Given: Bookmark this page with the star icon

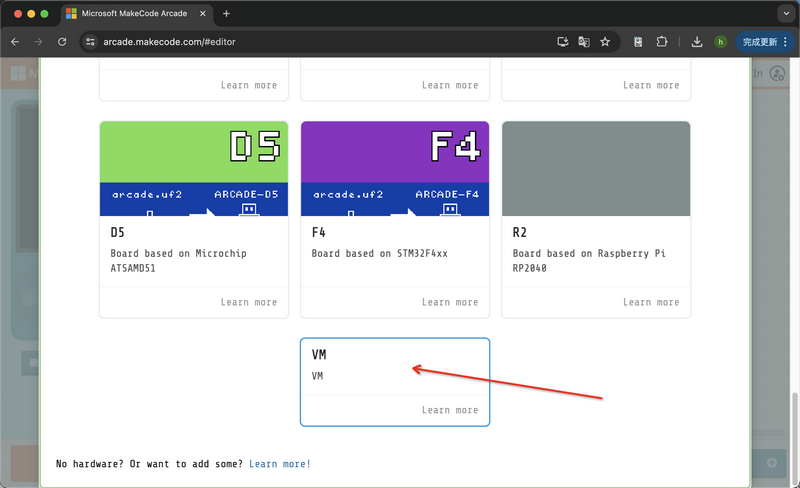Looking at the screenshot, I should click(x=605, y=42).
